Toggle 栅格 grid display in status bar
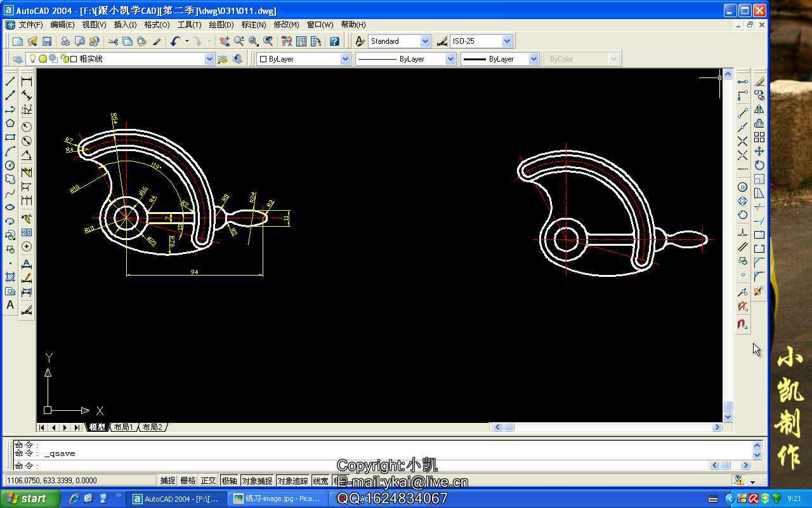 pos(188,481)
